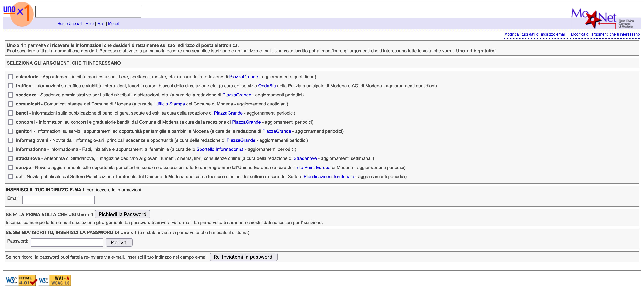The width and height of the screenshot is (644, 304).
Task: Go to Mail in top navigation
Action: [101, 23]
